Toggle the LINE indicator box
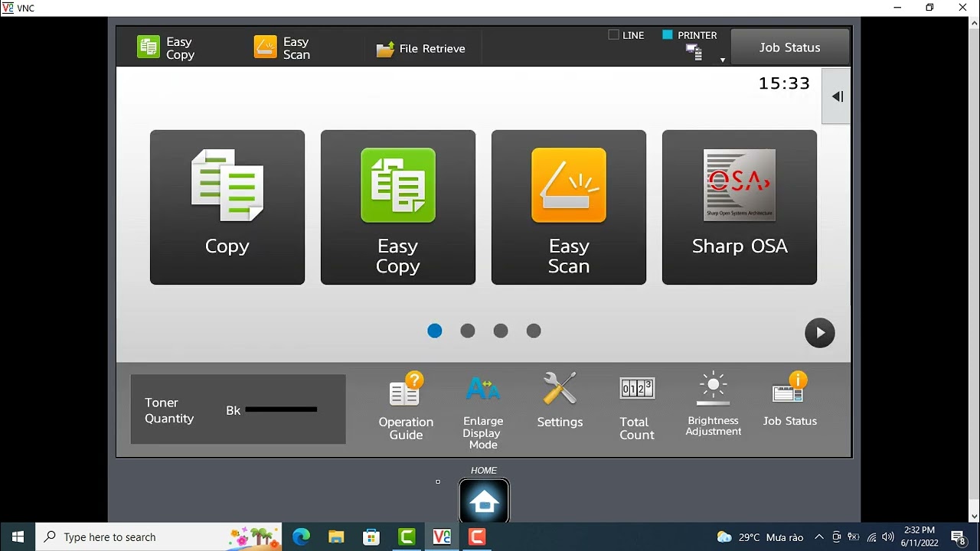 click(613, 35)
